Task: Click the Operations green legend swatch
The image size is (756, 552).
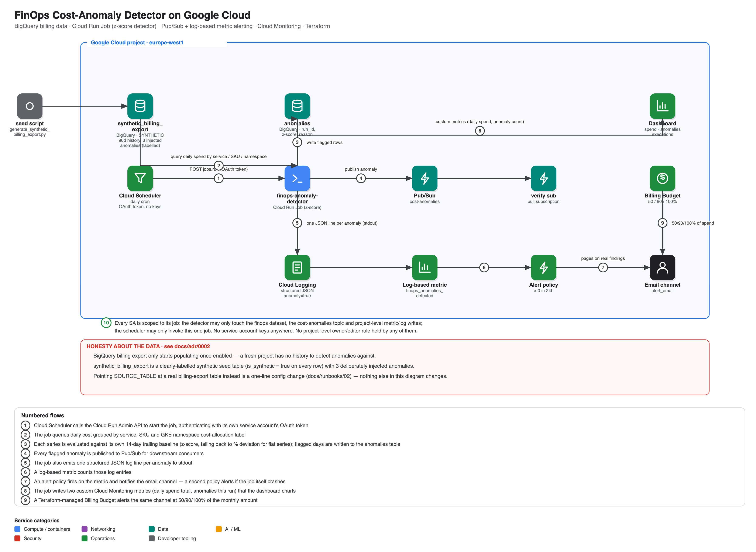Action: (x=85, y=539)
